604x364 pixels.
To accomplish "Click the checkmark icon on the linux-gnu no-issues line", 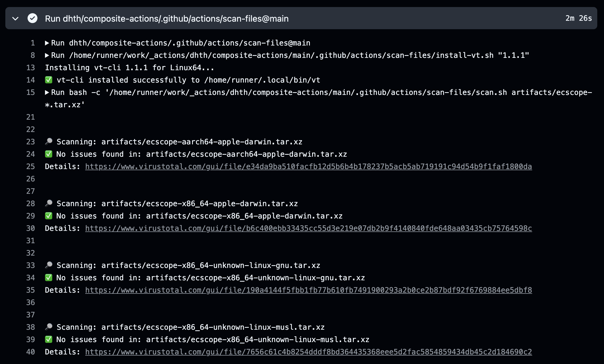I will click(x=49, y=277).
